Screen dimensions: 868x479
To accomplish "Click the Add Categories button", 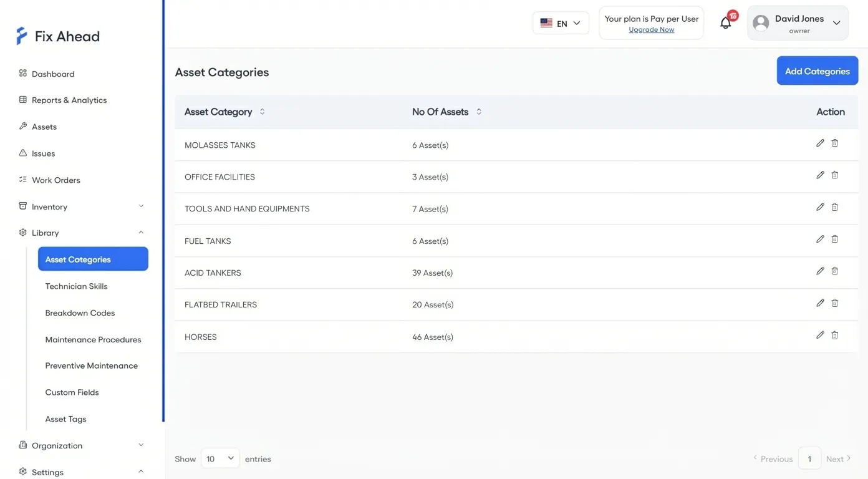I will (x=817, y=71).
